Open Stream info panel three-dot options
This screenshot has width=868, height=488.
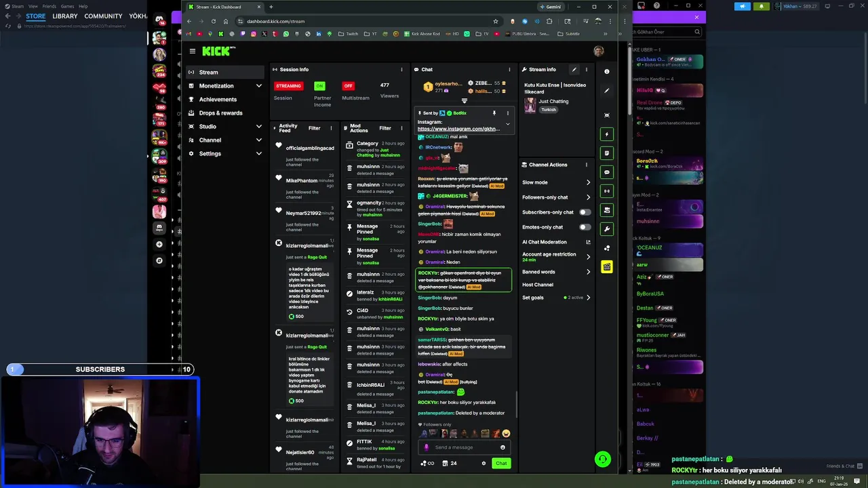pos(587,69)
